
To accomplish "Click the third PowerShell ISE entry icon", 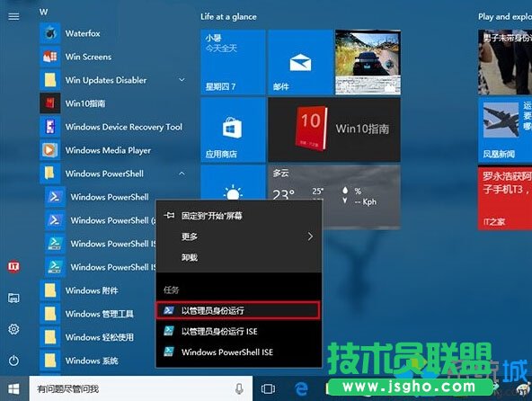I will click(x=55, y=244).
